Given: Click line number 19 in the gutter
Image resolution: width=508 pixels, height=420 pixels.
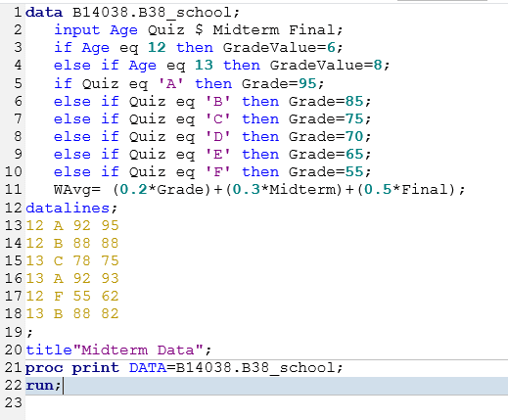Looking at the screenshot, I should coord(14,333).
